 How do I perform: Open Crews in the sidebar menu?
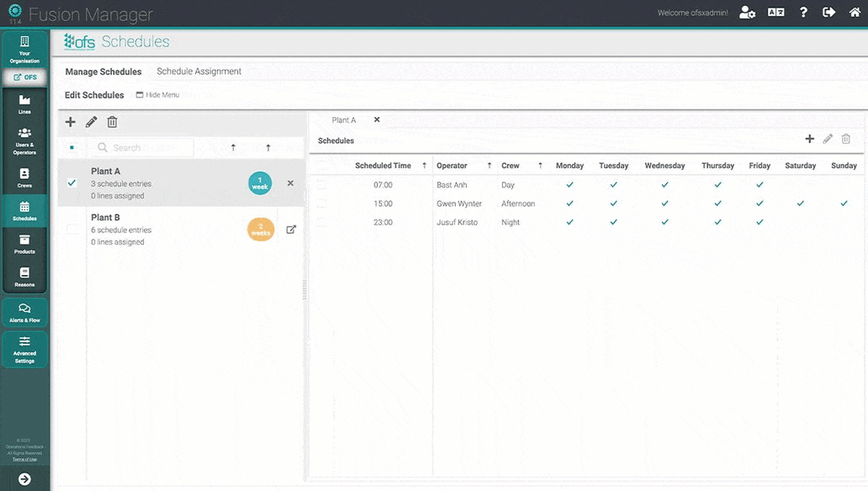24,177
